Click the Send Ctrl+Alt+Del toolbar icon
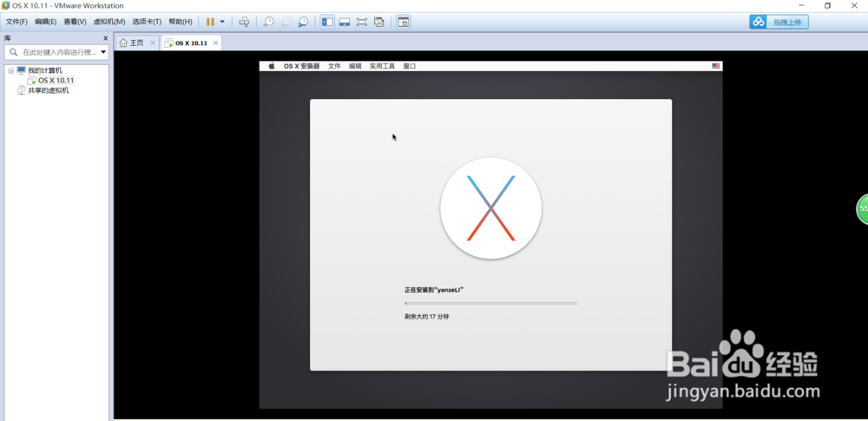Screen dimensions: 868x421 tap(244, 22)
